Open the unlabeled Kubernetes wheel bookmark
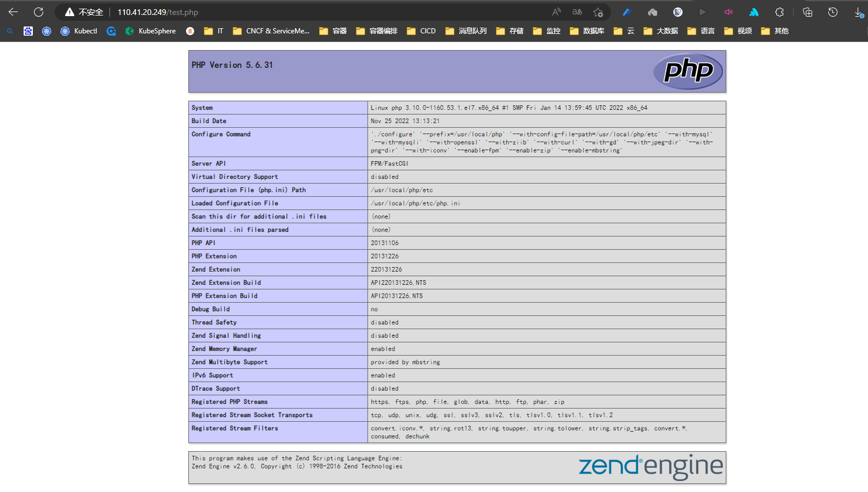868x492 pixels. point(47,31)
